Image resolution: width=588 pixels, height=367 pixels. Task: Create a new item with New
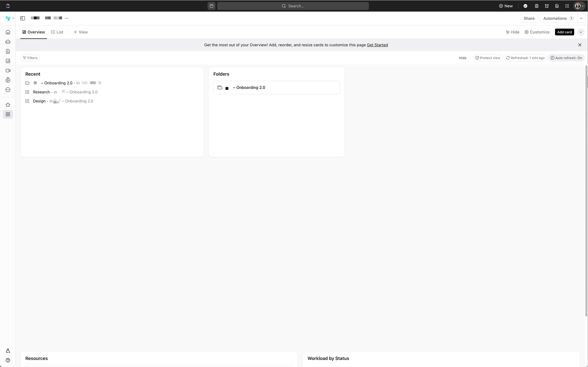(506, 6)
